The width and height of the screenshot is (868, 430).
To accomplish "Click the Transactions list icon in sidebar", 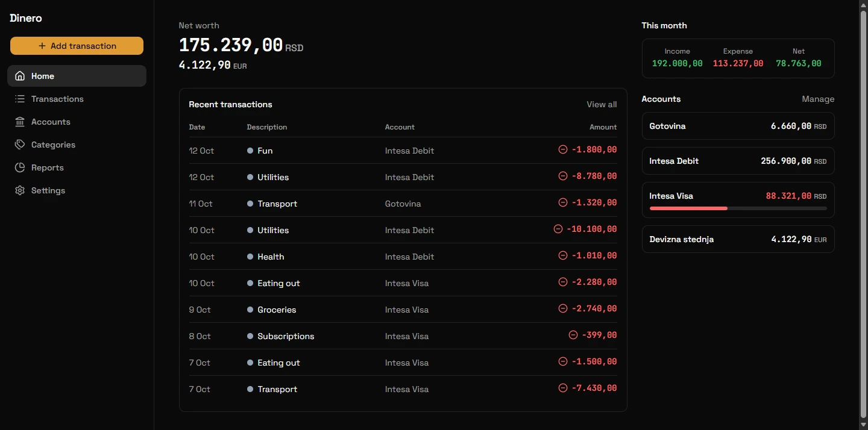I will [x=20, y=99].
